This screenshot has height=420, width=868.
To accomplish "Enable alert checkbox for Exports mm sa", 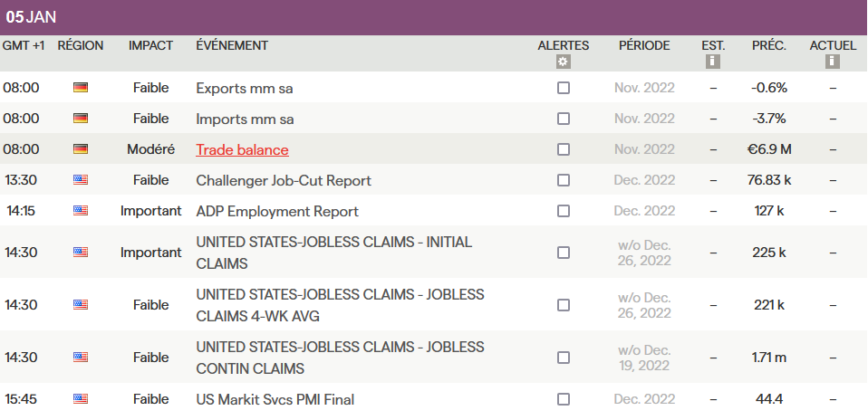I will 564,88.
